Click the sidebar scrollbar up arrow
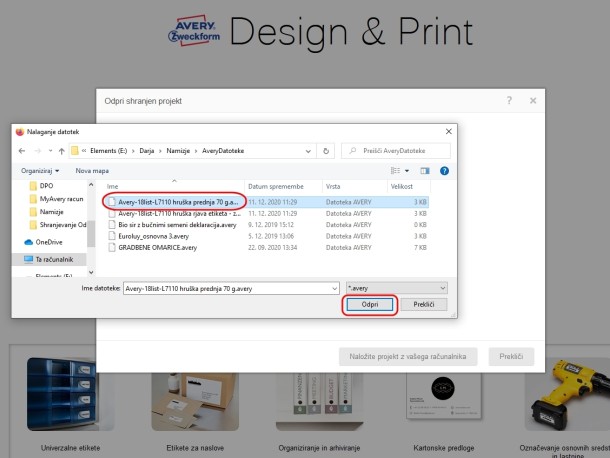The height and width of the screenshot is (458, 610). [91, 184]
